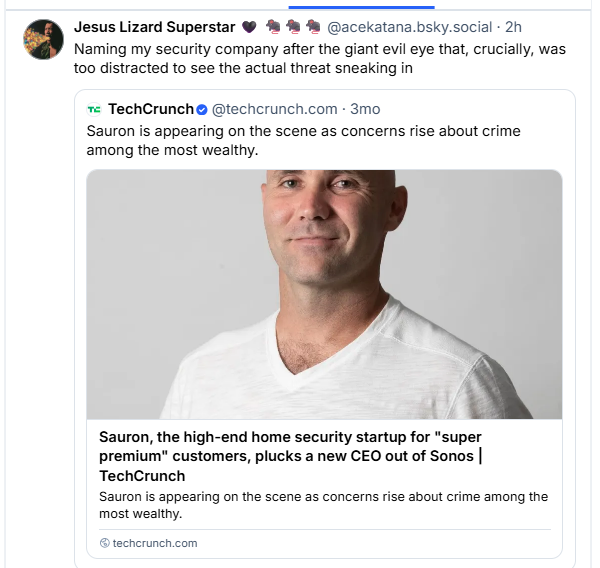Open the @acekatana.bsky.social handle link
The width and height of the screenshot is (600, 568).
point(409,27)
